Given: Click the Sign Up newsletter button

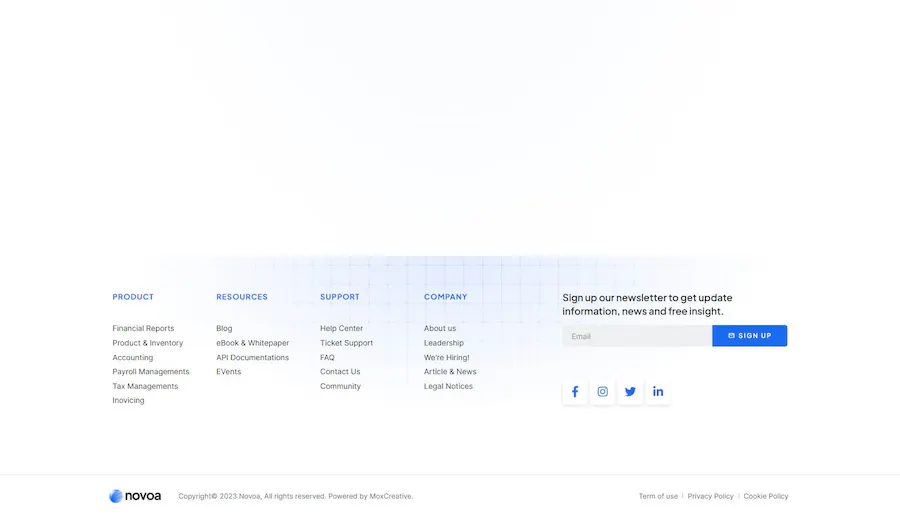Looking at the screenshot, I should point(750,336).
